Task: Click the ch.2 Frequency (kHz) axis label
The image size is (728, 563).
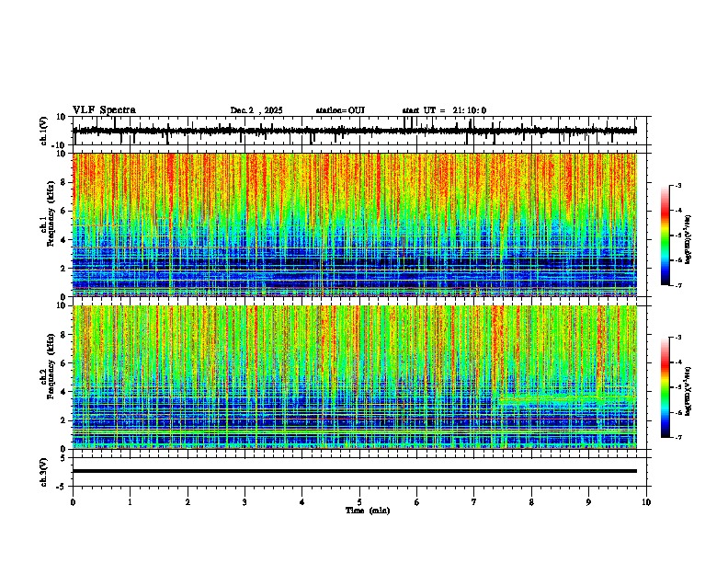Action: [x=48, y=366]
